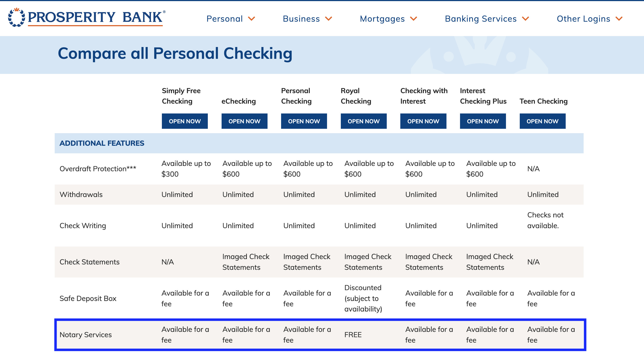The image size is (644, 359).
Task: Click Imaged Check Statements under Interest Checking Plus
Action: 490,262
